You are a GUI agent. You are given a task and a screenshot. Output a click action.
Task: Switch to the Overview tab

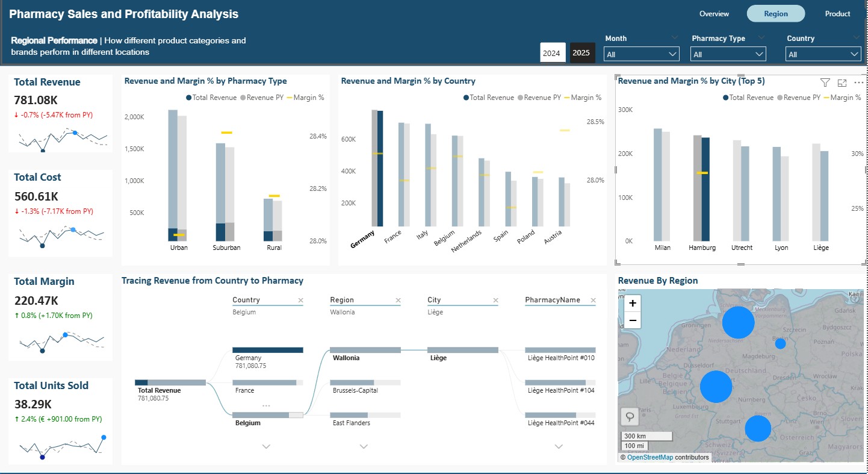(x=714, y=14)
